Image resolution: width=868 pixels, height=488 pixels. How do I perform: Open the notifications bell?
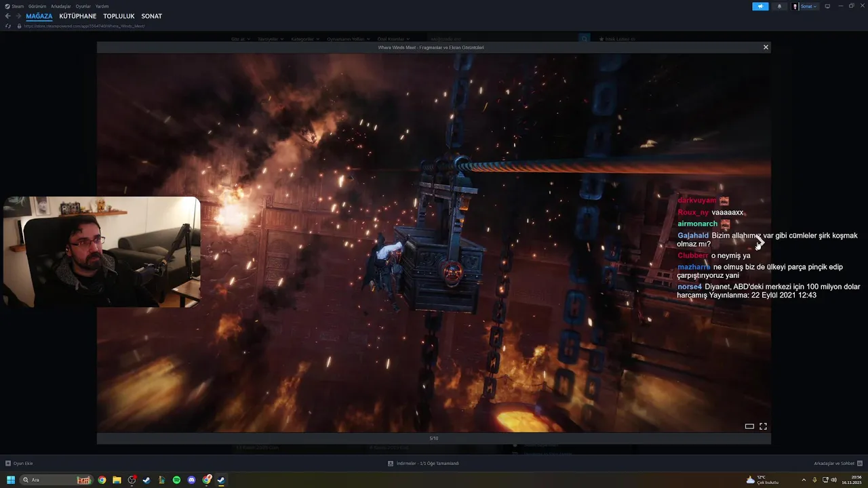click(778, 6)
